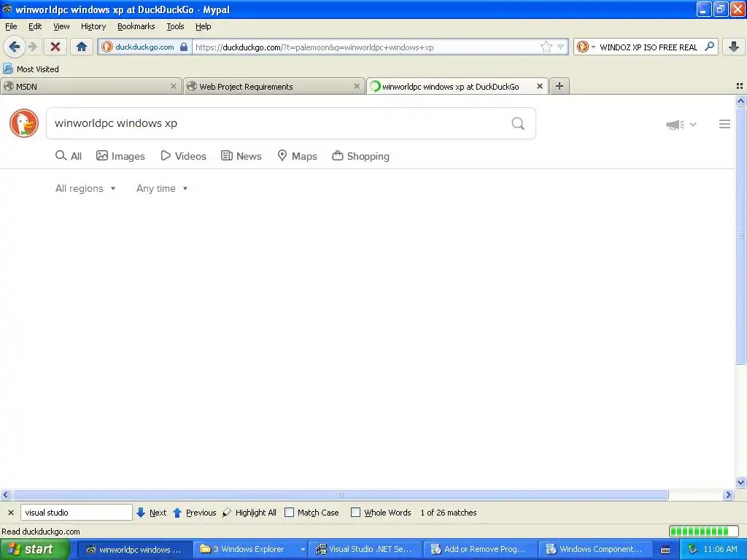Open the Edit menu
Image resolution: width=747 pixels, height=560 pixels.
coord(35,26)
